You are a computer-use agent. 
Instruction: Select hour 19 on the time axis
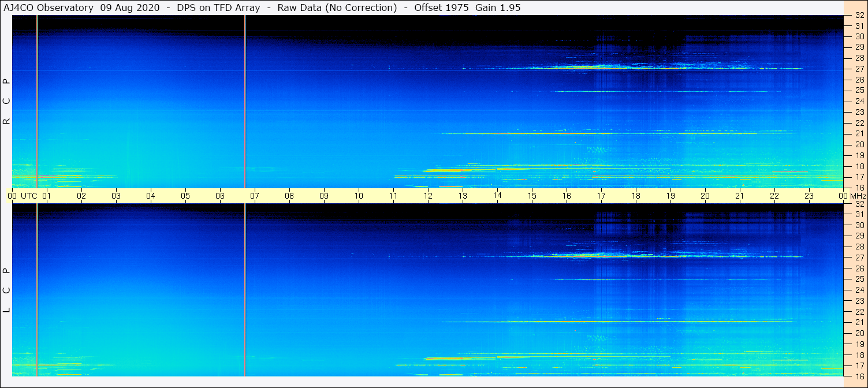point(670,196)
